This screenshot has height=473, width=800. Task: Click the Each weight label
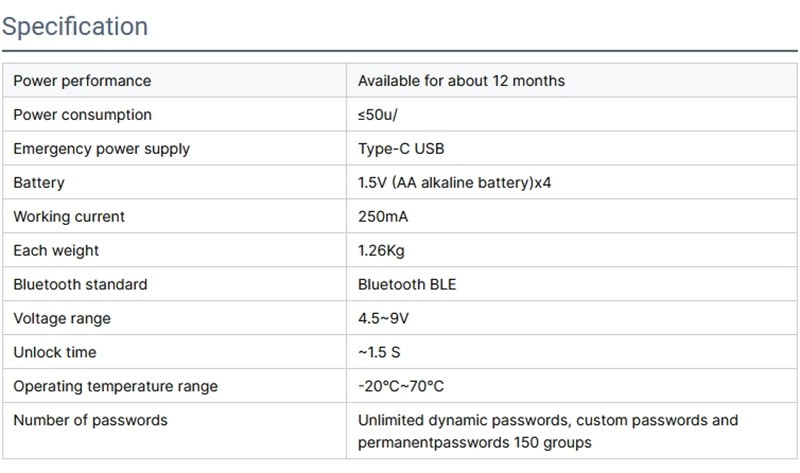pyautogui.click(x=56, y=251)
